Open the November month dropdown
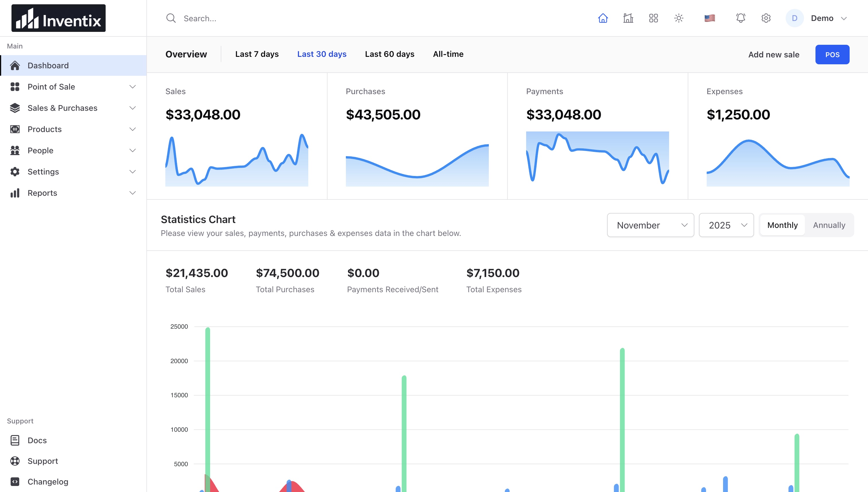Image resolution: width=868 pixels, height=492 pixels. [x=650, y=225]
